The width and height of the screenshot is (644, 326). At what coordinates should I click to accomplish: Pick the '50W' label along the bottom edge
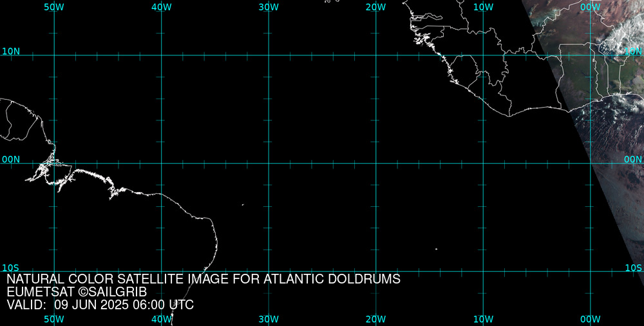pyautogui.click(x=54, y=320)
